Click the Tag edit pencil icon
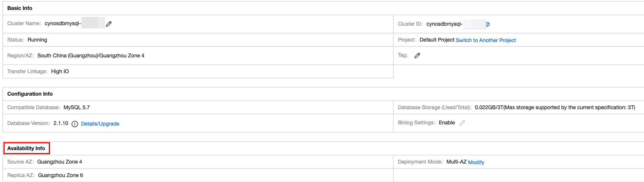This screenshot has width=644, height=182. (x=417, y=55)
